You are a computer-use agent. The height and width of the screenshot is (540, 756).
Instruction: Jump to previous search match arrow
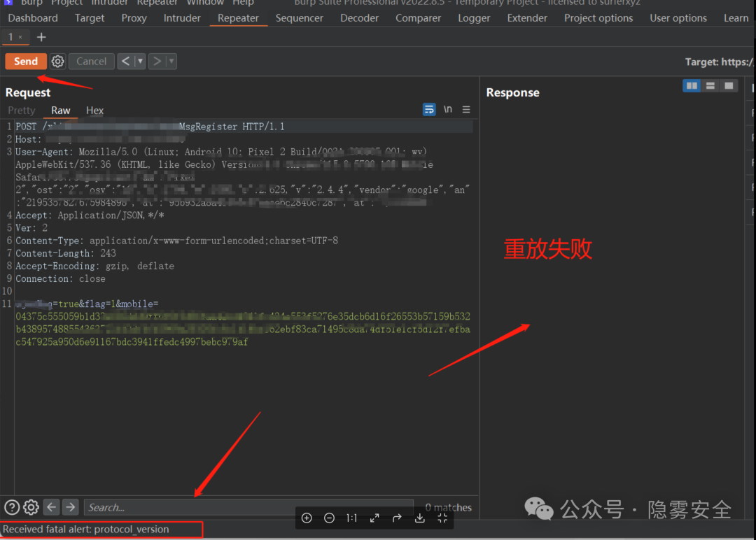[52, 506]
